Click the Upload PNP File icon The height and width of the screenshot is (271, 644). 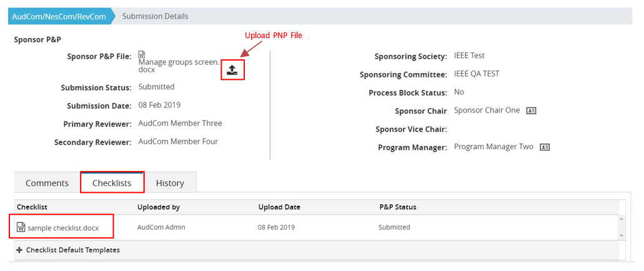[x=232, y=70]
